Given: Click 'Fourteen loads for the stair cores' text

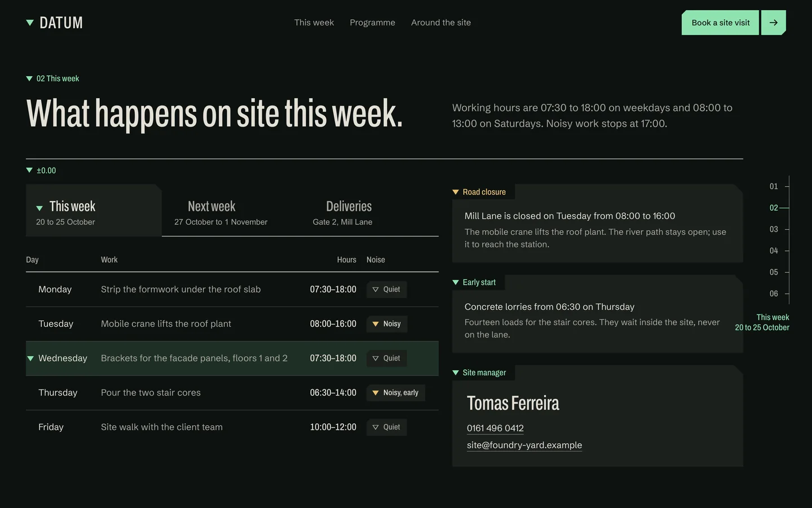Looking at the screenshot, I should [x=592, y=329].
